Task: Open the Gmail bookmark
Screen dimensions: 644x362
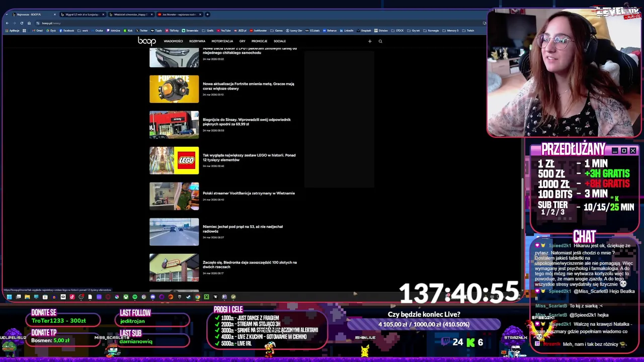Action: click(37, 31)
